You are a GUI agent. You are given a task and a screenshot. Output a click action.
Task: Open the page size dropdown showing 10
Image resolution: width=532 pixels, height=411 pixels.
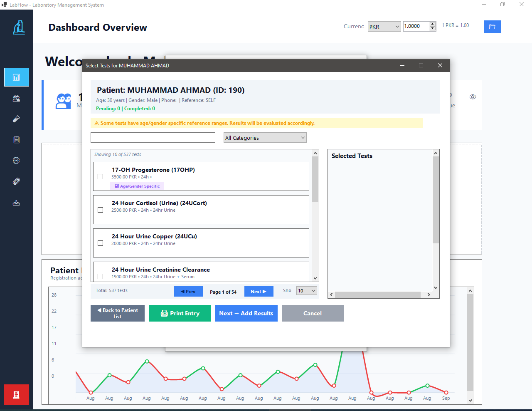307,291
